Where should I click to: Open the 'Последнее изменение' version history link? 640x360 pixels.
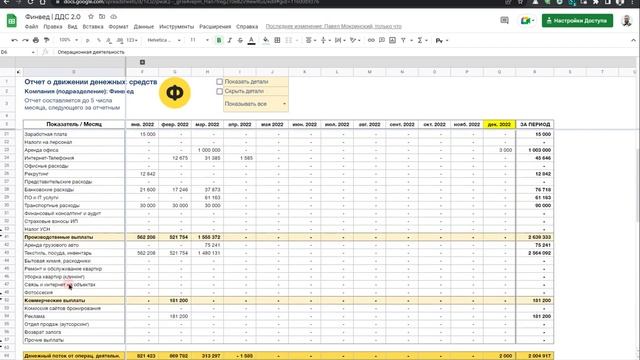(x=333, y=27)
